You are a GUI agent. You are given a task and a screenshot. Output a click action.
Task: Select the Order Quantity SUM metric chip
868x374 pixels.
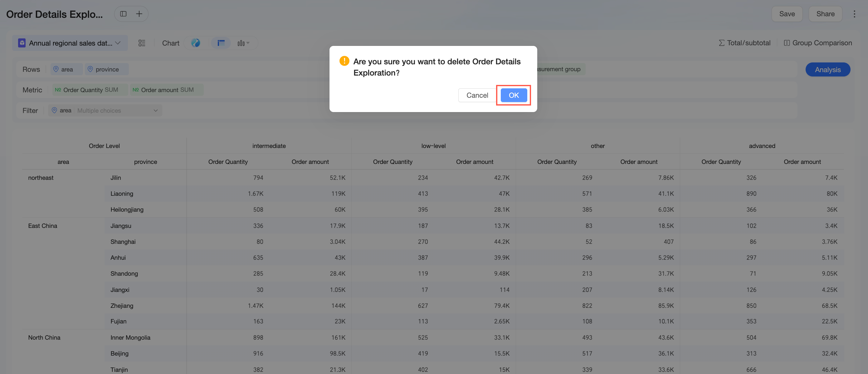click(x=90, y=90)
